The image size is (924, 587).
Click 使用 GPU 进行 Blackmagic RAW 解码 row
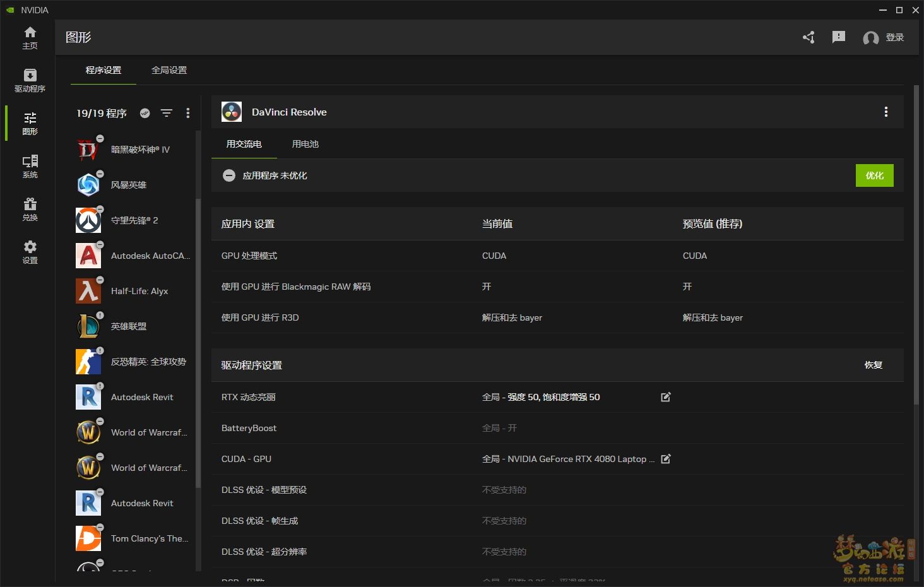tap(557, 287)
